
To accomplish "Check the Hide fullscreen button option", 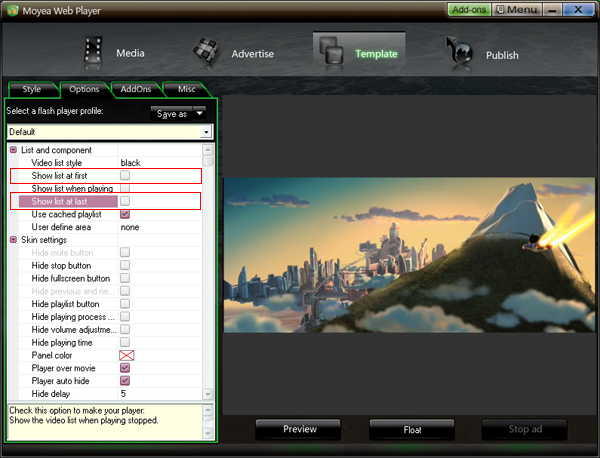I will (x=125, y=278).
